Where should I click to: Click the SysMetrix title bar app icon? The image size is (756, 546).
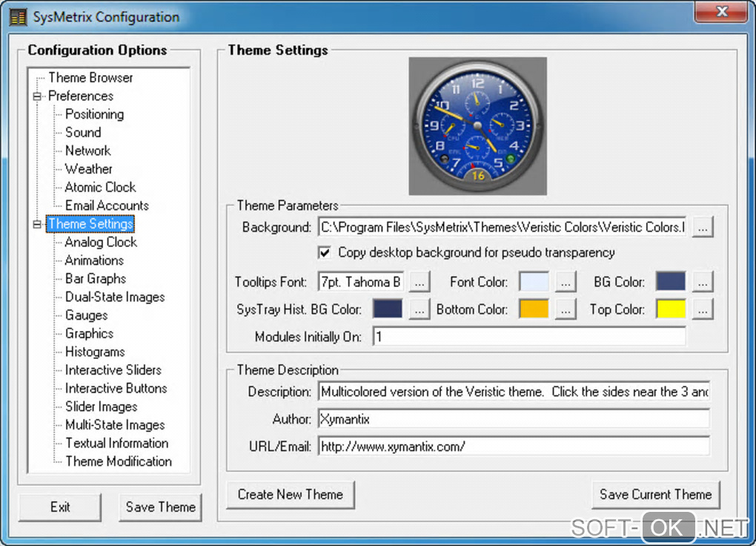click(x=19, y=17)
